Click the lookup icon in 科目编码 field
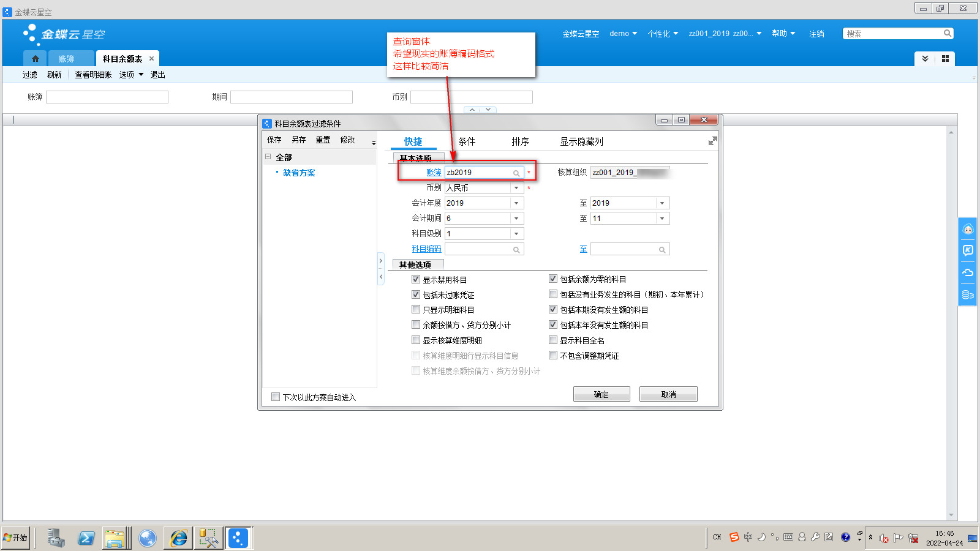Viewport: 980px width, 551px height. point(516,250)
